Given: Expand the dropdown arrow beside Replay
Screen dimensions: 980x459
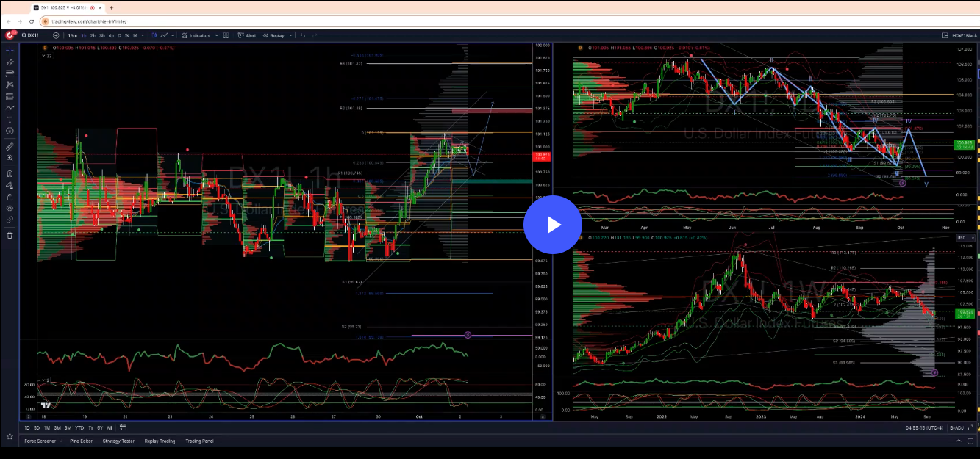Looking at the screenshot, I should pyautogui.click(x=290, y=35).
